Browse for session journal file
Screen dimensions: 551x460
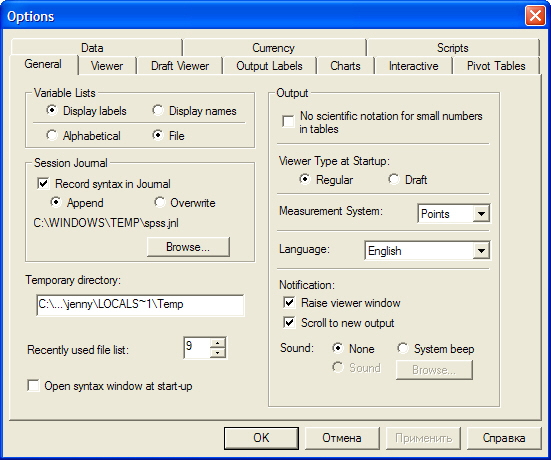click(188, 247)
